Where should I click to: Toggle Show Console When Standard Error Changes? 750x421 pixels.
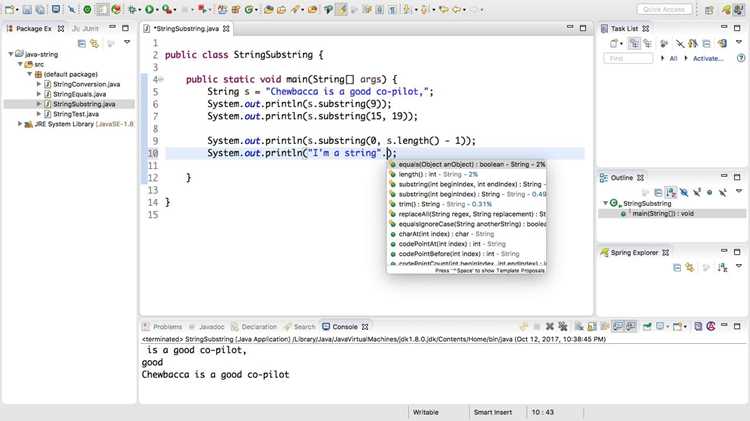coord(631,326)
